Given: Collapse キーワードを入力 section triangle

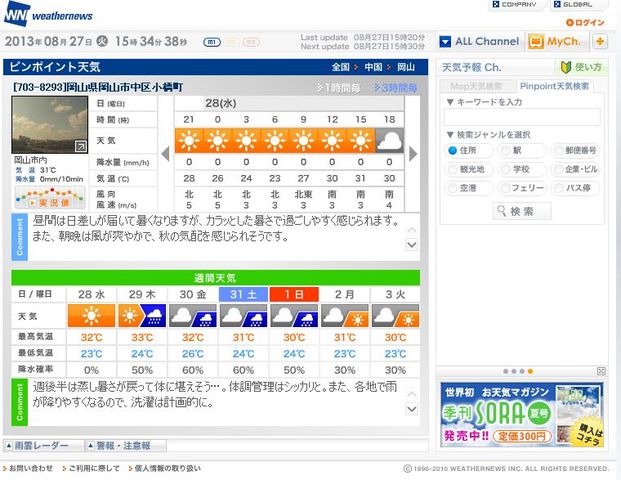Looking at the screenshot, I should point(450,102).
